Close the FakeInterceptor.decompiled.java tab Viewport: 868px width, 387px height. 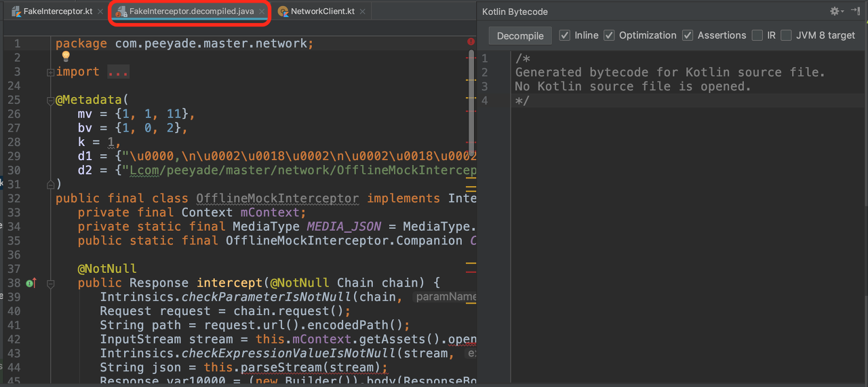pos(262,12)
